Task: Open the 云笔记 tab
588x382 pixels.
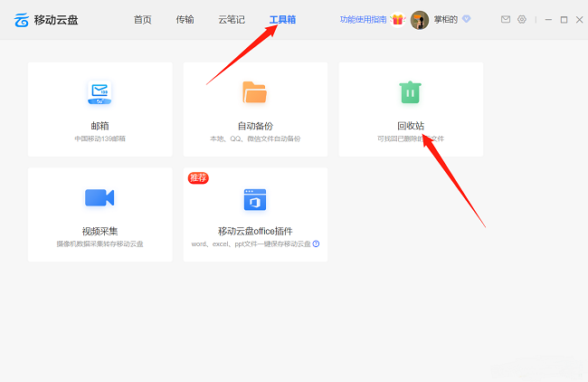Action: click(232, 19)
